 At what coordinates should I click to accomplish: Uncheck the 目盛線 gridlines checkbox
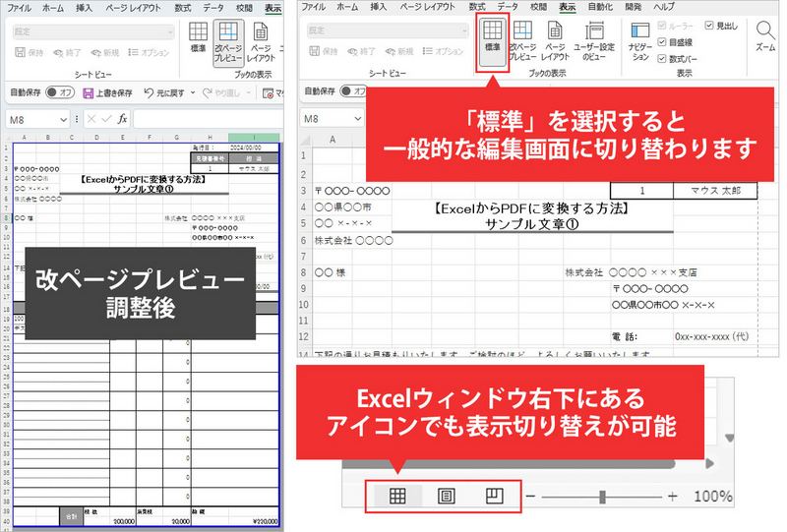[x=662, y=42]
